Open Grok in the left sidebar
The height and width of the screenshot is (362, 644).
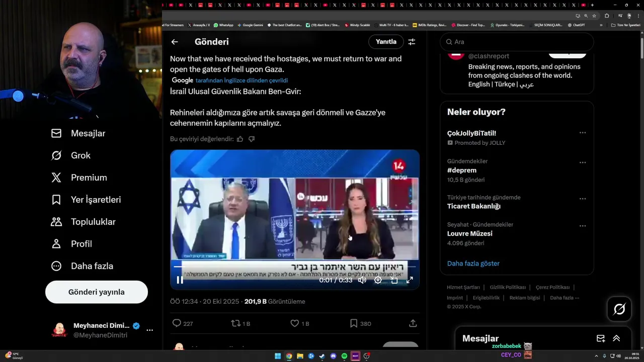[x=71, y=155]
